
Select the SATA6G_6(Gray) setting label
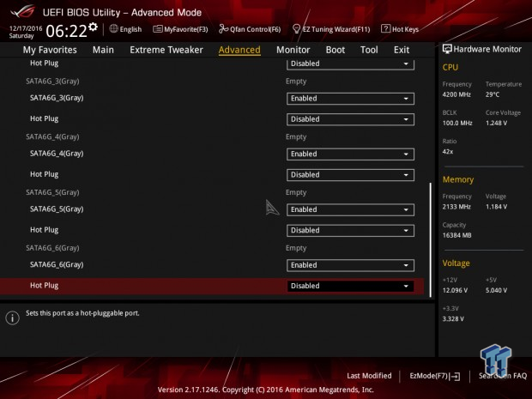(x=57, y=265)
